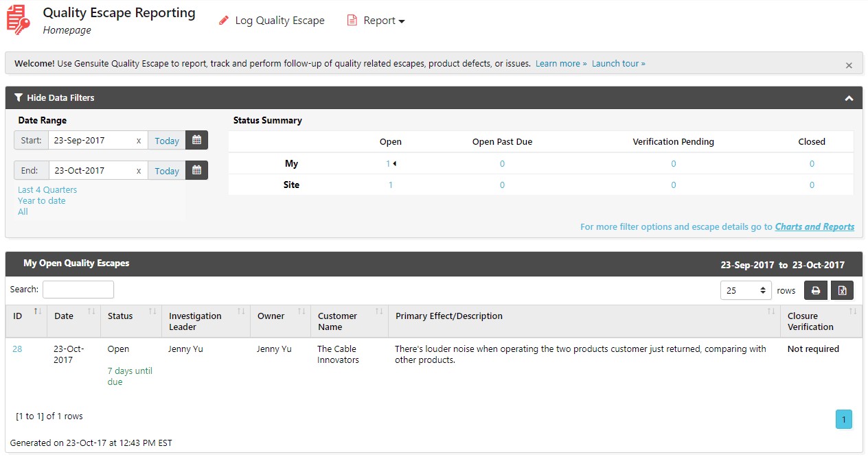868x459 pixels.
Task: Open calendar picker for End date
Action: [x=196, y=170]
